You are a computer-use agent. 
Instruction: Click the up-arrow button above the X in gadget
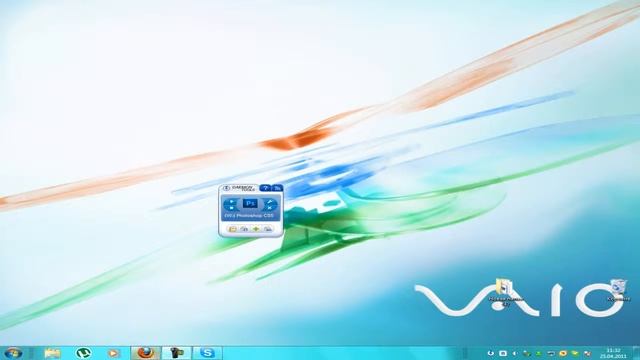click(x=270, y=202)
